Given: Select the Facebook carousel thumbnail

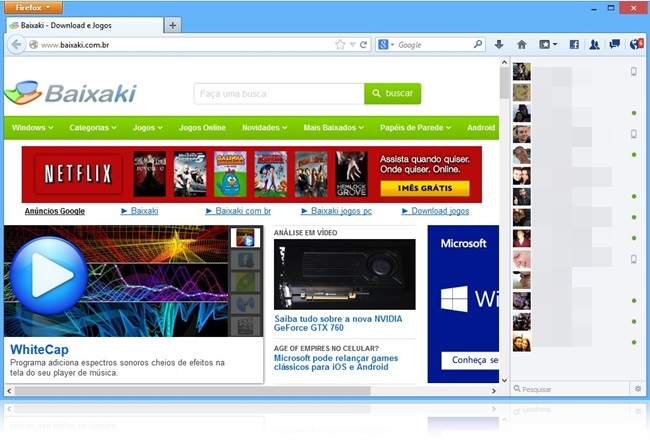Looking at the screenshot, I should pyautogui.click(x=245, y=260).
